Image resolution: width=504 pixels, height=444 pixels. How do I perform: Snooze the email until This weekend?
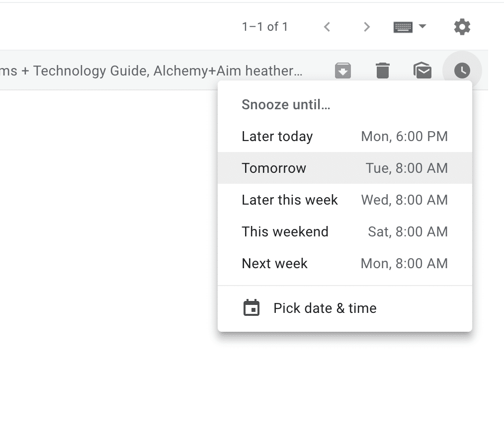(344, 231)
